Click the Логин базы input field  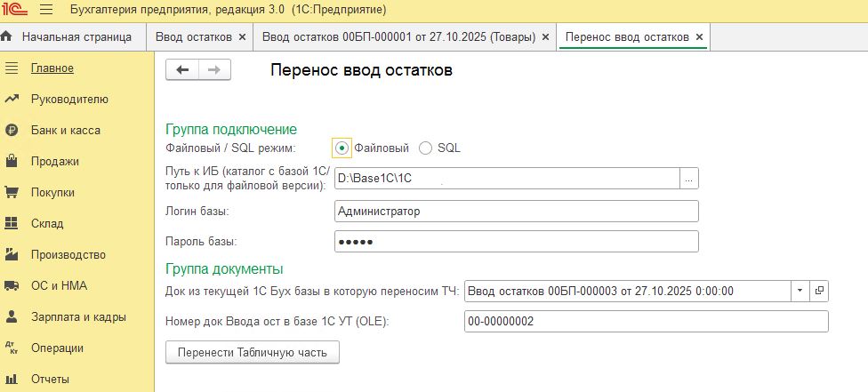[x=516, y=212]
